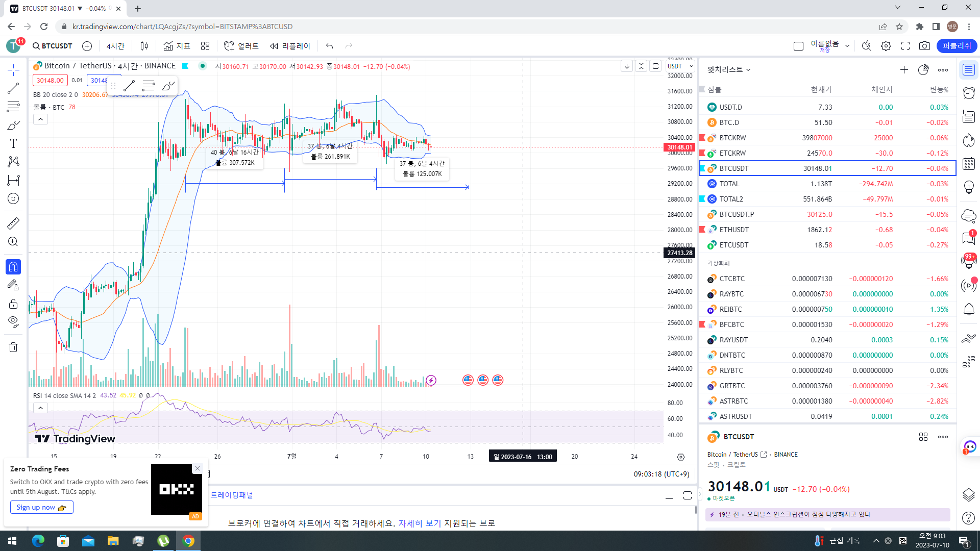Open the candlestick chart type selector

pos(144,46)
